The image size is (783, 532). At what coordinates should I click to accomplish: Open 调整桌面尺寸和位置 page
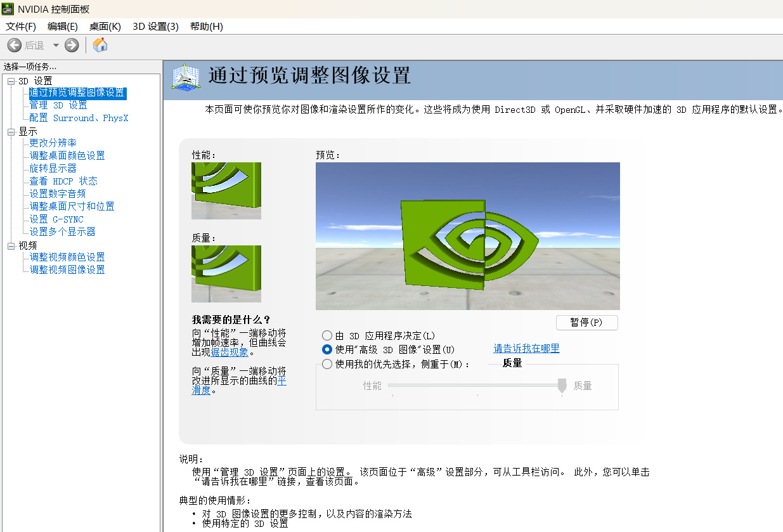pyautogui.click(x=72, y=207)
